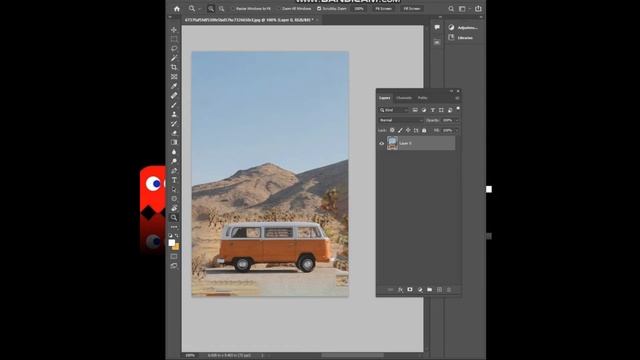
Task: Toggle Lock position icon
Action: click(408, 130)
